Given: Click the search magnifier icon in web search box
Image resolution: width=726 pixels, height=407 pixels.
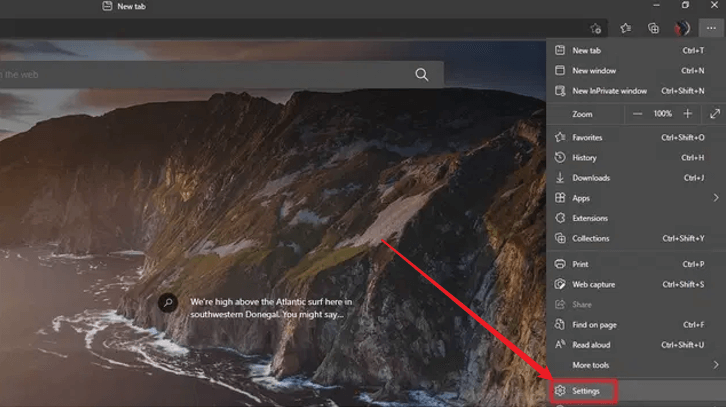Looking at the screenshot, I should click(422, 74).
